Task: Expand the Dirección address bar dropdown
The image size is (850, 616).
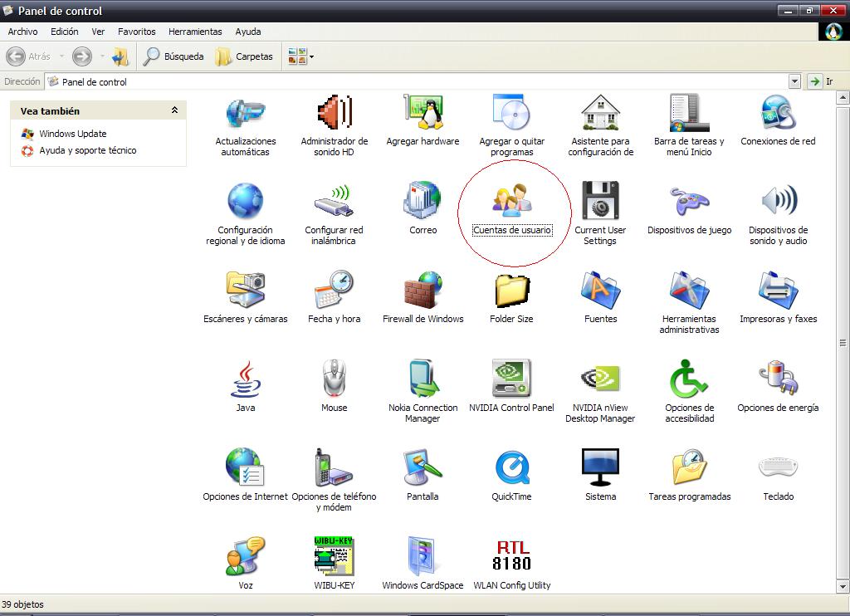Action: [x=794, y=81]
